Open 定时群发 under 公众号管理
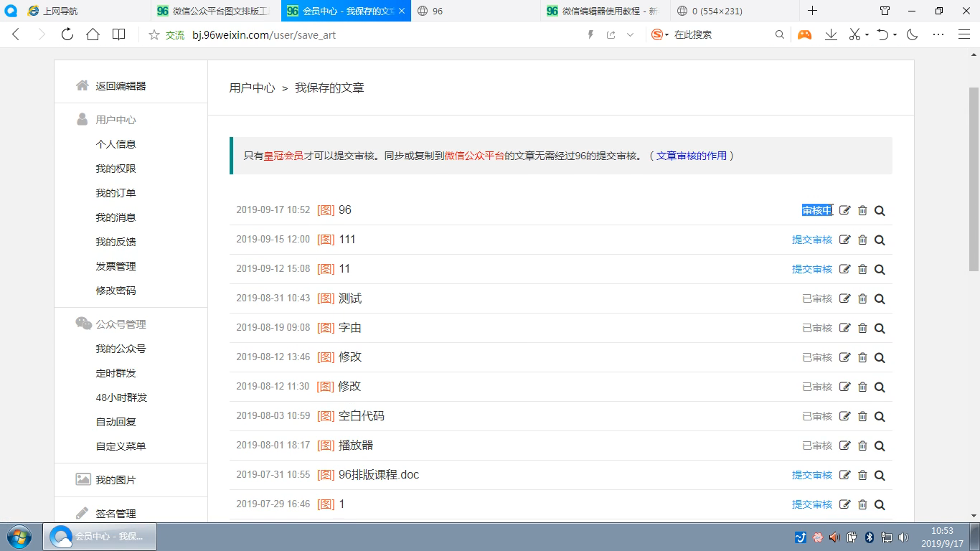The height and width of the screenshot is (551, 980). point(116,373)
